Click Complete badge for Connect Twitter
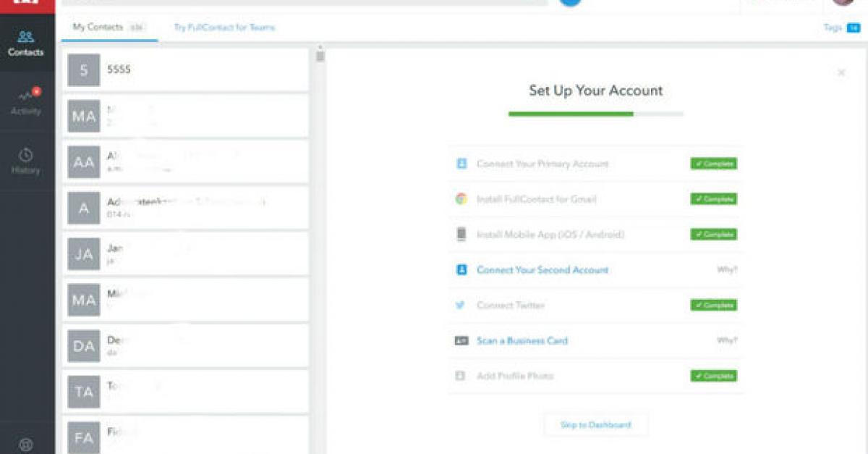 (x=713, y=306)
